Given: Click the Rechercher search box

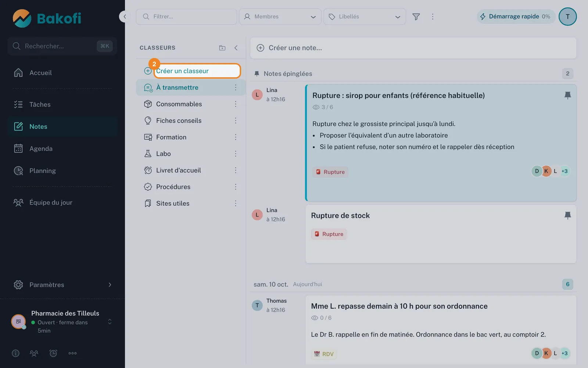Looking at the screenshot, I should tap(62, 46).
